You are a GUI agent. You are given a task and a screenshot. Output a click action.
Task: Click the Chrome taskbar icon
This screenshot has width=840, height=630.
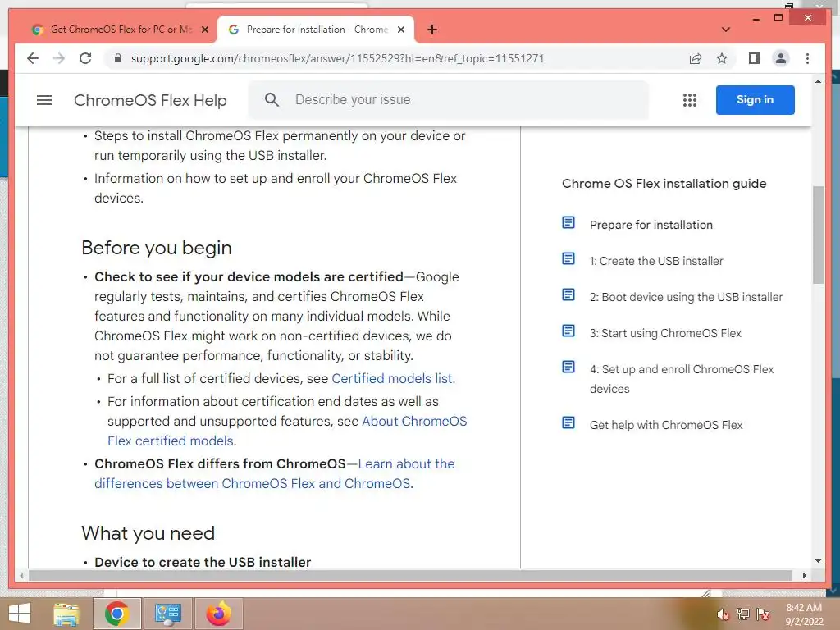[x=116, y=614]
